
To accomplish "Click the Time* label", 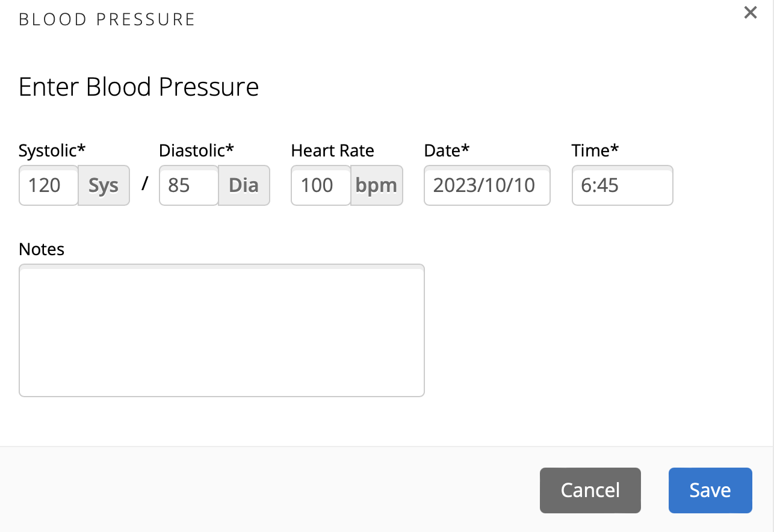I will click(x=595, y=150).
